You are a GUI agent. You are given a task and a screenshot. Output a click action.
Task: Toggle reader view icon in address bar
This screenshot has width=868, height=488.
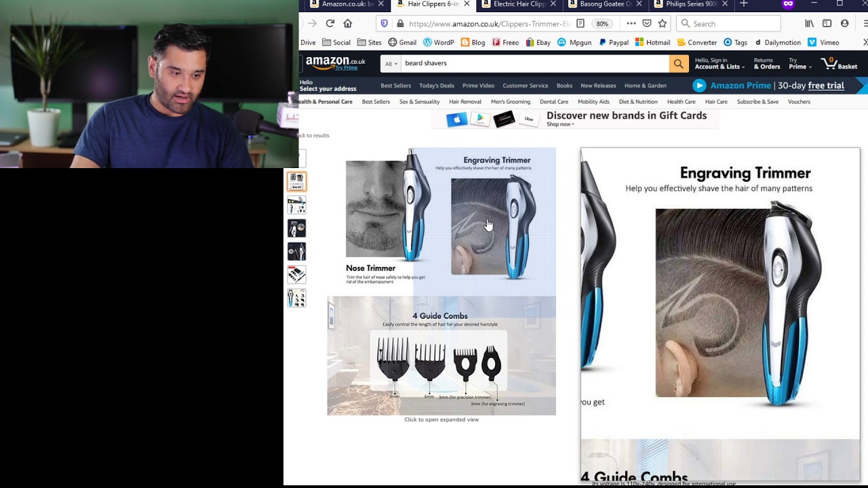(x=580, y=23)
